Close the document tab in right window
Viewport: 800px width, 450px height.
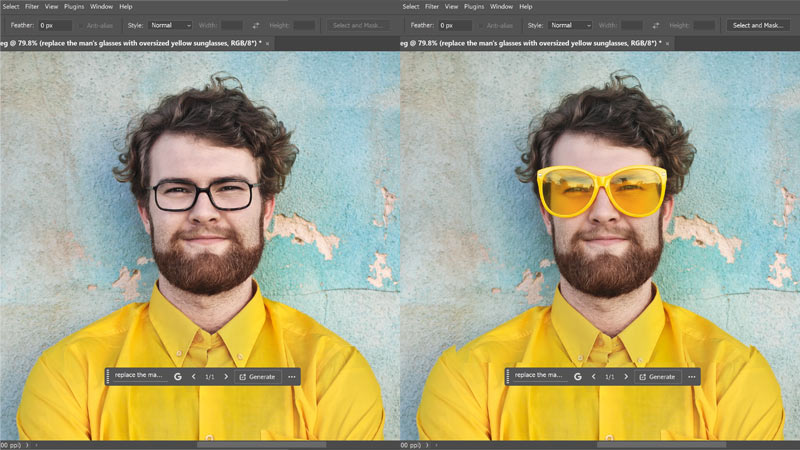tap(667, 44)
